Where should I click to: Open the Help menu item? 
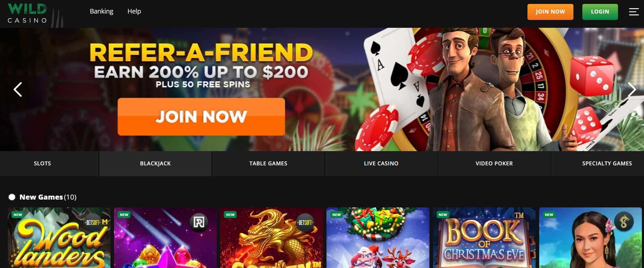[x=134, y=11]
